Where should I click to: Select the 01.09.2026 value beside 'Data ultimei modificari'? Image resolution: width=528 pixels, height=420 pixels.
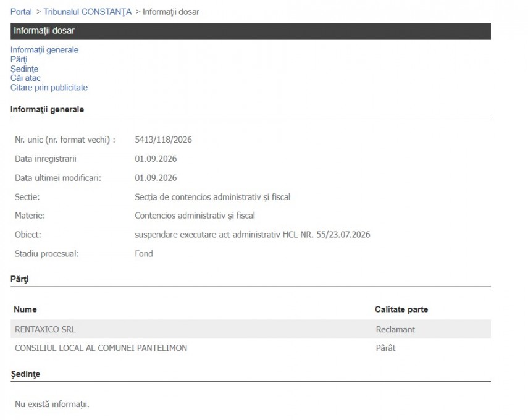pyautogui.click(x=156, y=178)
